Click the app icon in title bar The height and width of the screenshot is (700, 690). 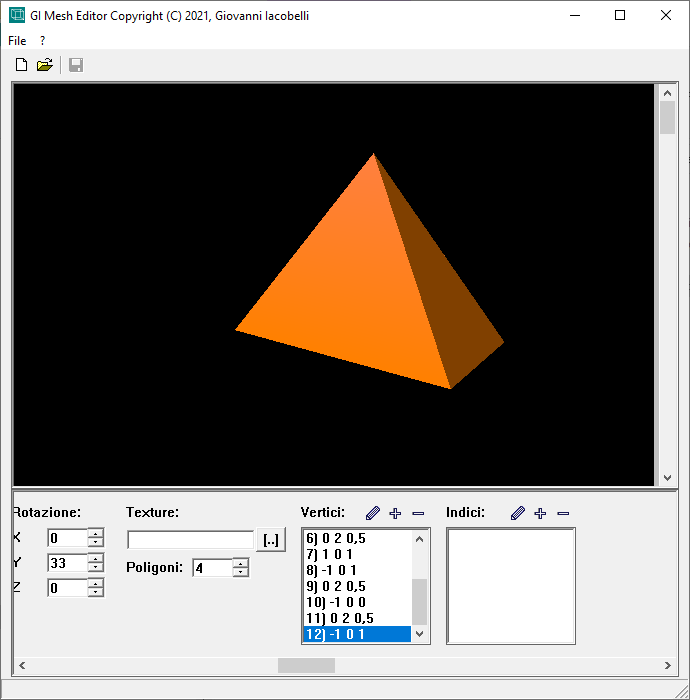17,15
